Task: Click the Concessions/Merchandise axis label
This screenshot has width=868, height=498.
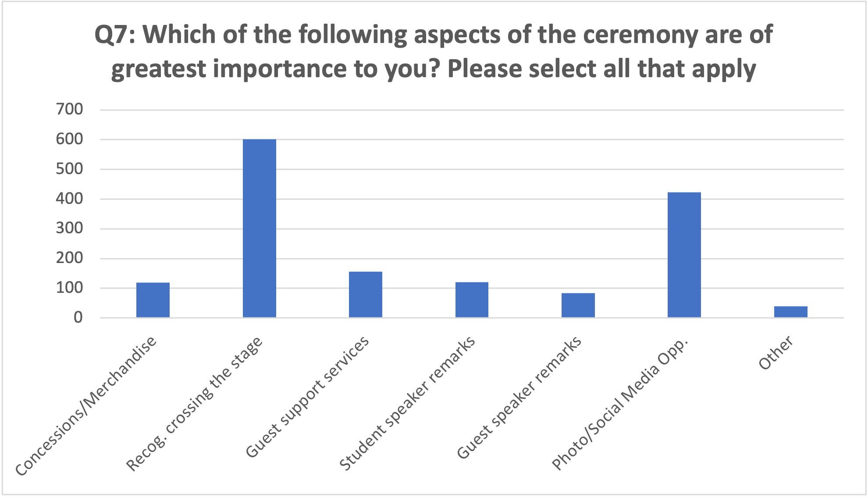Action: (86, 406)
